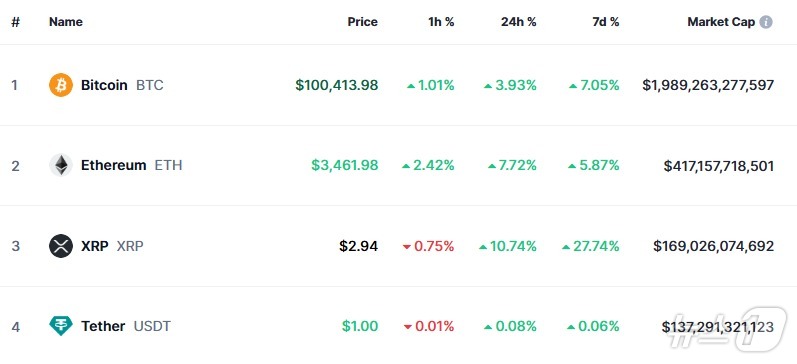
Task: Sort by the # rank column header
Action: click(15, 22)
